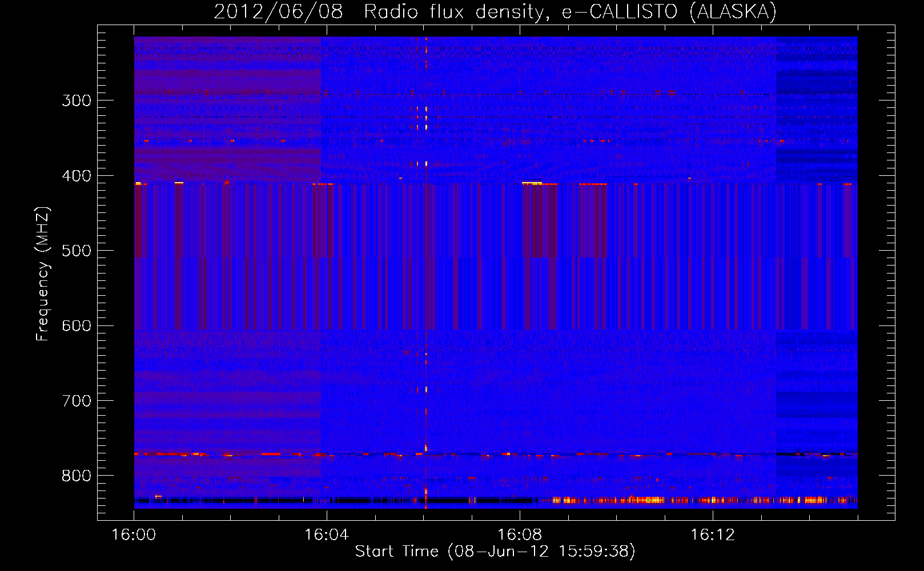Click the 16:12 time tick label
The width and height of the screenshot is (924, 571).
713,534
